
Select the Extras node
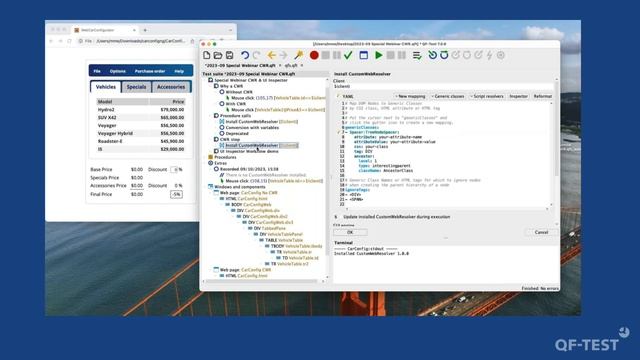[x=220, y=163]
